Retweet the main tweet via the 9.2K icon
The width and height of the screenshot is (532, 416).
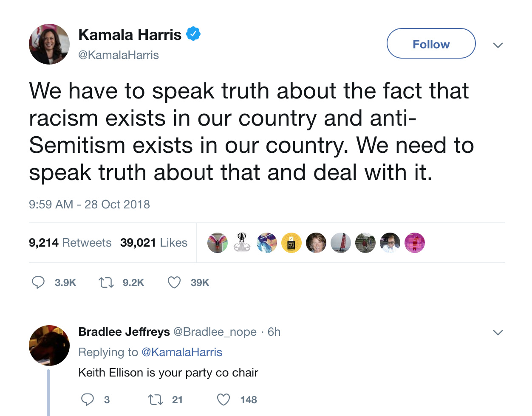pyautogui.click(x=106, y=282)
